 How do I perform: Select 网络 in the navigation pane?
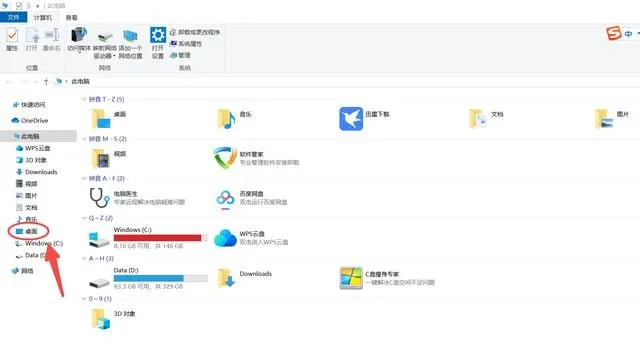click(23, 271)
